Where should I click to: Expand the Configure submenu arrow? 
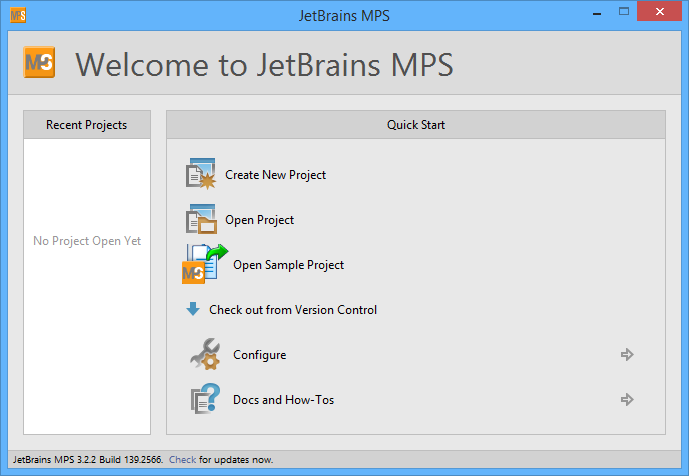(x=627, y=355)
